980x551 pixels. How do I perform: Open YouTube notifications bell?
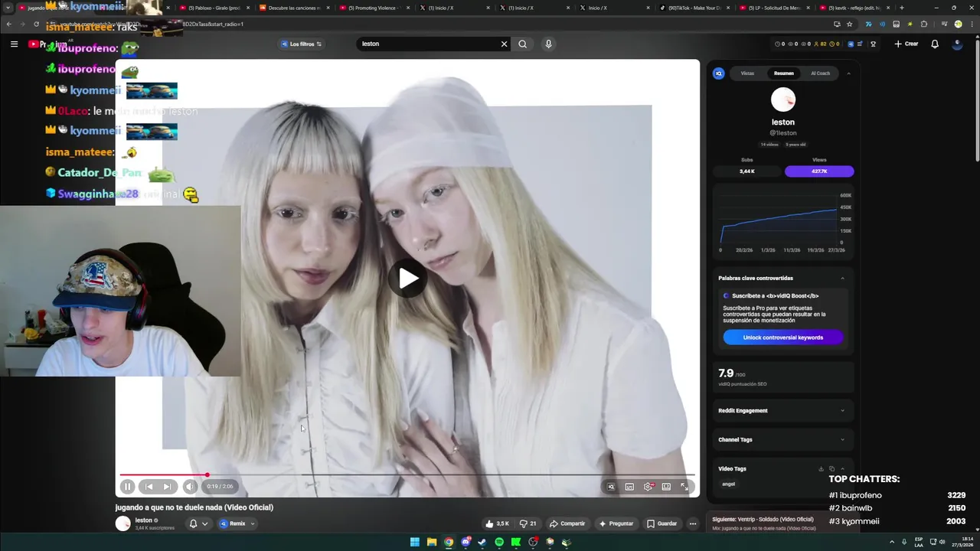[935, 44]
